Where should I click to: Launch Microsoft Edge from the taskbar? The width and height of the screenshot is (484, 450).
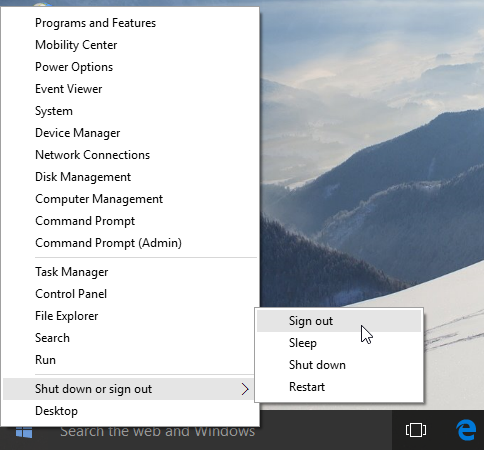click(466, 430)
